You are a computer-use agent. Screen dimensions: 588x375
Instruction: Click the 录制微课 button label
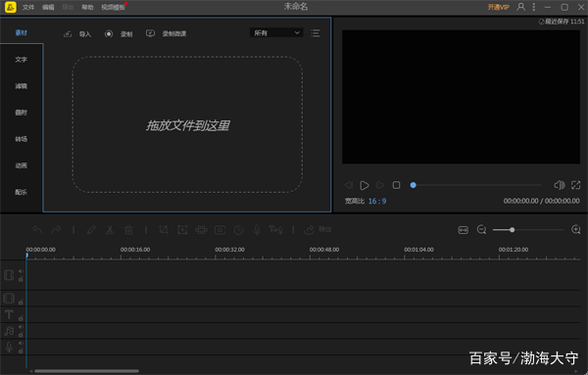tap(174, 33)
